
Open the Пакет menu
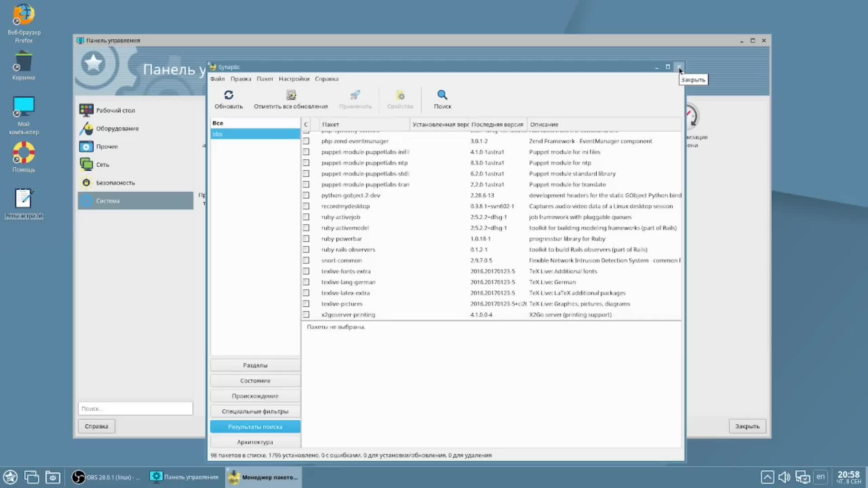tap(264, 79)
